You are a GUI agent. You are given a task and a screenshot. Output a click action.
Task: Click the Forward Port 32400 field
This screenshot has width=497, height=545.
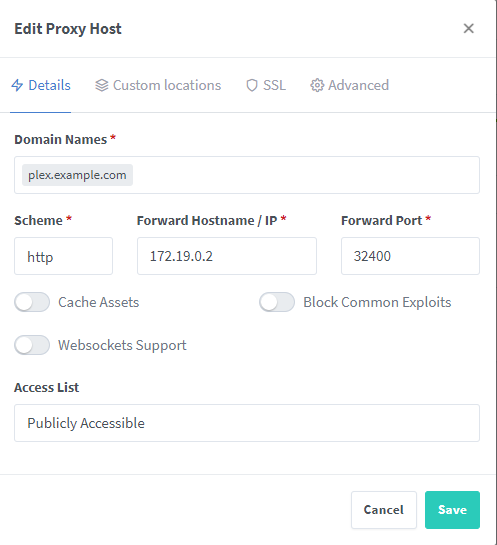tap(410, 256)
